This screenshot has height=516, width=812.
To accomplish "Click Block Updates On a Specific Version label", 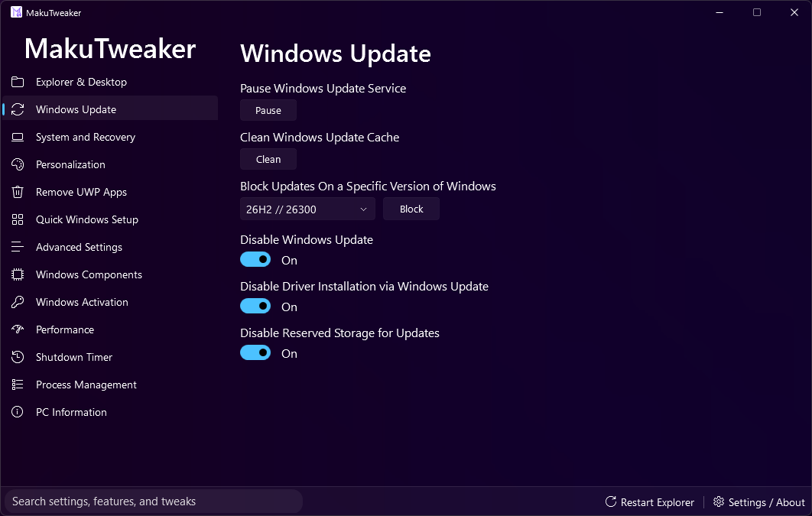I will pyautogui.click(x=369, y=187).
